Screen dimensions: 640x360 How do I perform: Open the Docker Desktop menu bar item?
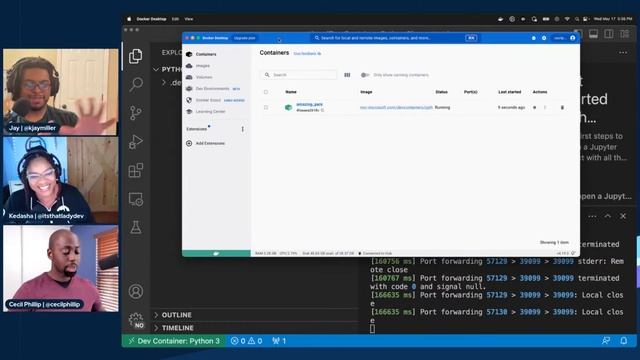[151, 19]
